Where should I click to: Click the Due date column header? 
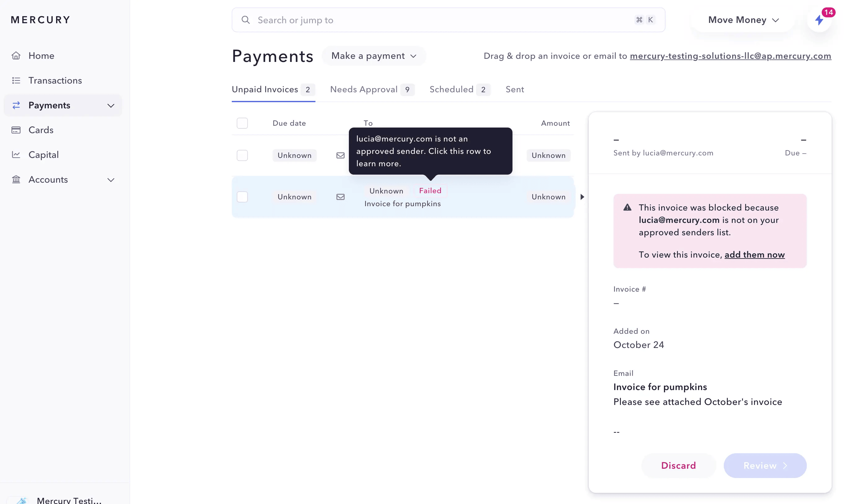click(289, 123)
